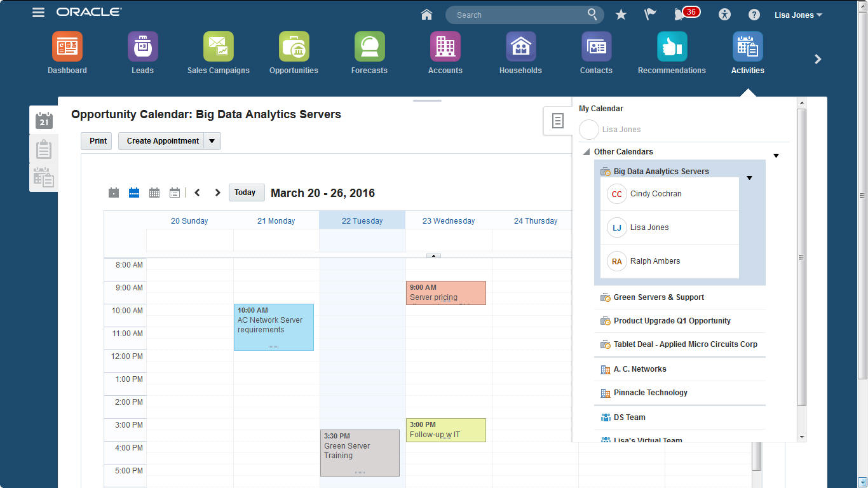Open the Opportunities icon
Image resolution: width=868 pixels, height=488 pixels.
coord(294,46)
